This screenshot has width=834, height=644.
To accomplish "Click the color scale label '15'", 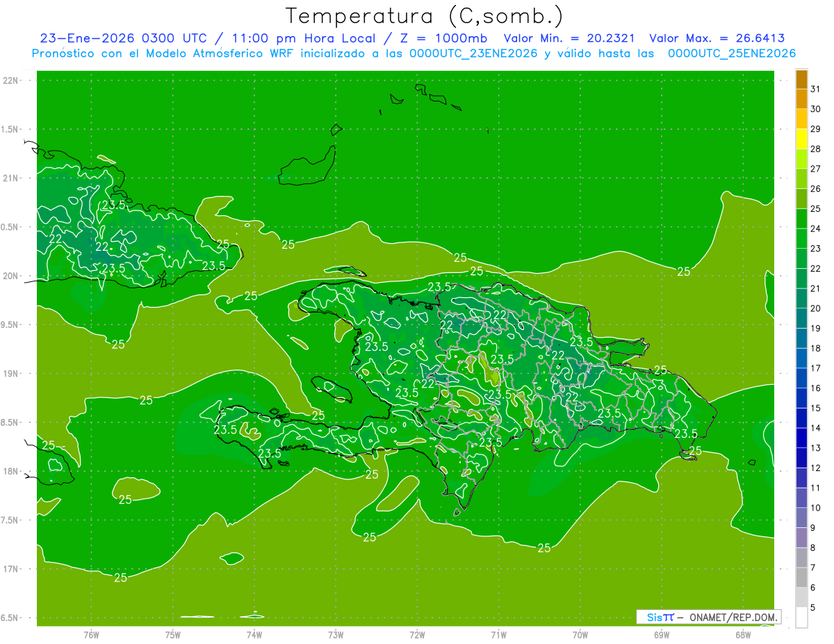I will coord(816,408).
